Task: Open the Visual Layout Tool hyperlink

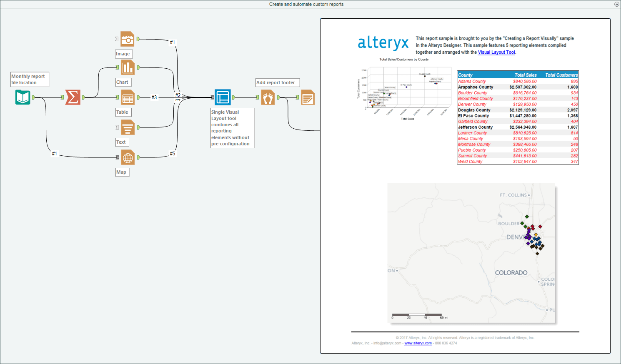Action: [x=496, y=52]
